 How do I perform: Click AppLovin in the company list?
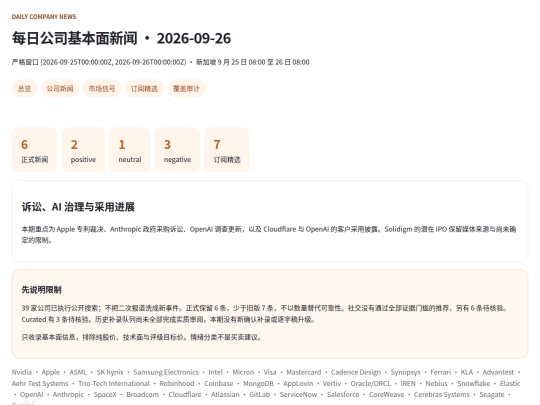point(298,384)
